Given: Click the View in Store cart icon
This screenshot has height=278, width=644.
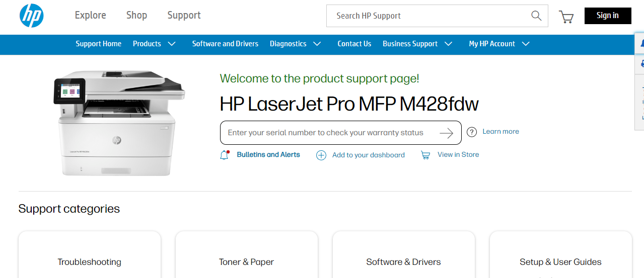Looking at the screenshot, I should 425,155.
